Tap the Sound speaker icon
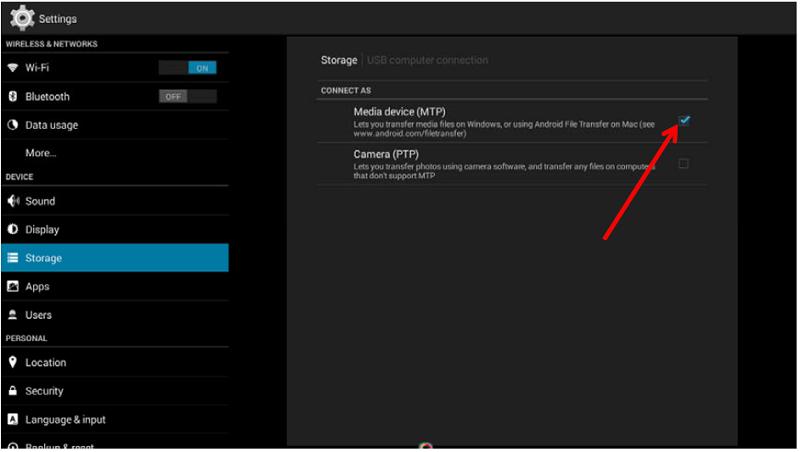This screenshot has width=800, height=452. tap(13, 201)
